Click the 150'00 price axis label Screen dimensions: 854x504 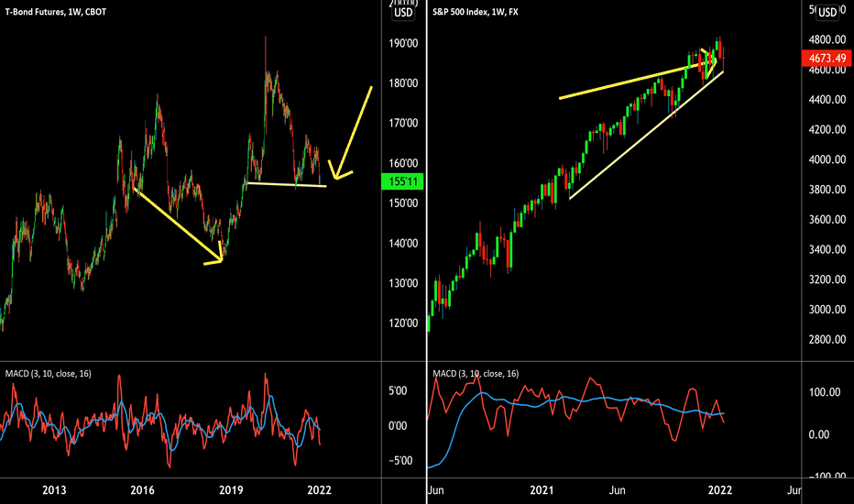pos(403,203)
